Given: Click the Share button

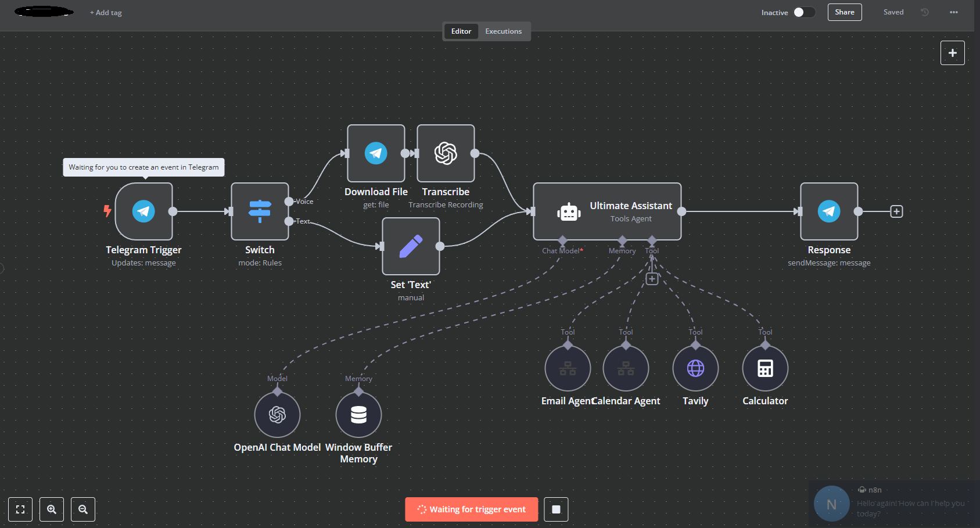Looking at the screenshot, I should pos(845,12).
